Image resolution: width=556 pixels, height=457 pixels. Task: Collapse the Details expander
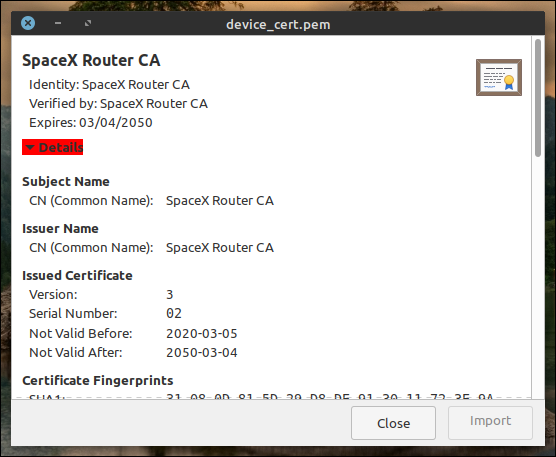[x=52, y=147]
